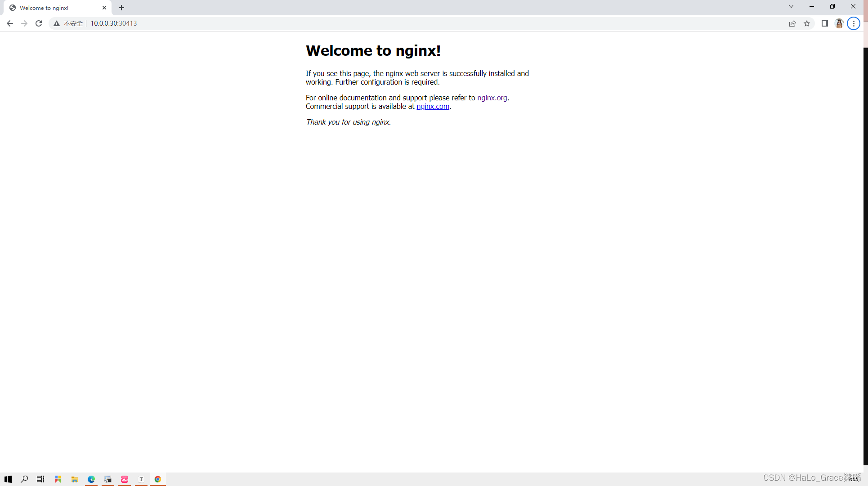This screenshot has height=486, width=868.
Task: Open a new browser tab
Action: pos(121,8)
